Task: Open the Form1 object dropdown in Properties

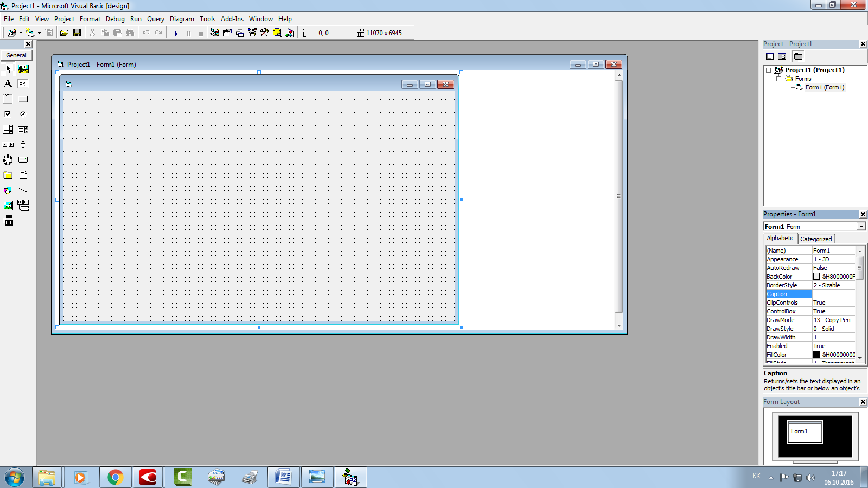Action: [861, 227]
